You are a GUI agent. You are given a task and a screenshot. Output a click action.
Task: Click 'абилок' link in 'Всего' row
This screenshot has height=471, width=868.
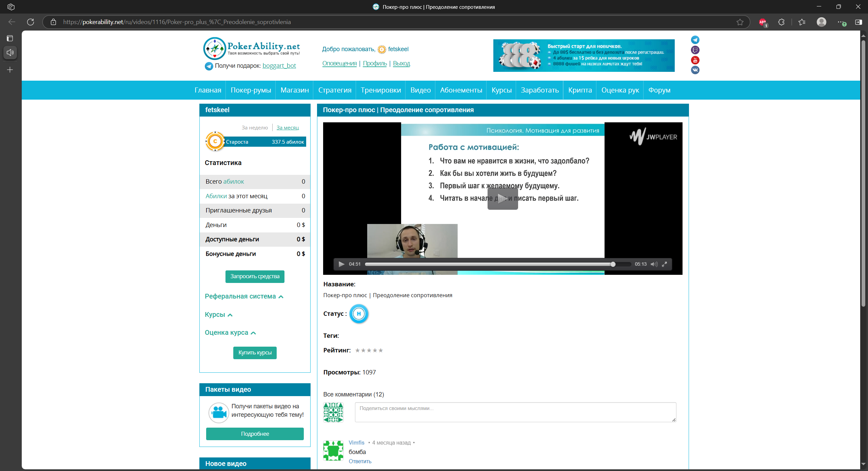pos(233,182)
